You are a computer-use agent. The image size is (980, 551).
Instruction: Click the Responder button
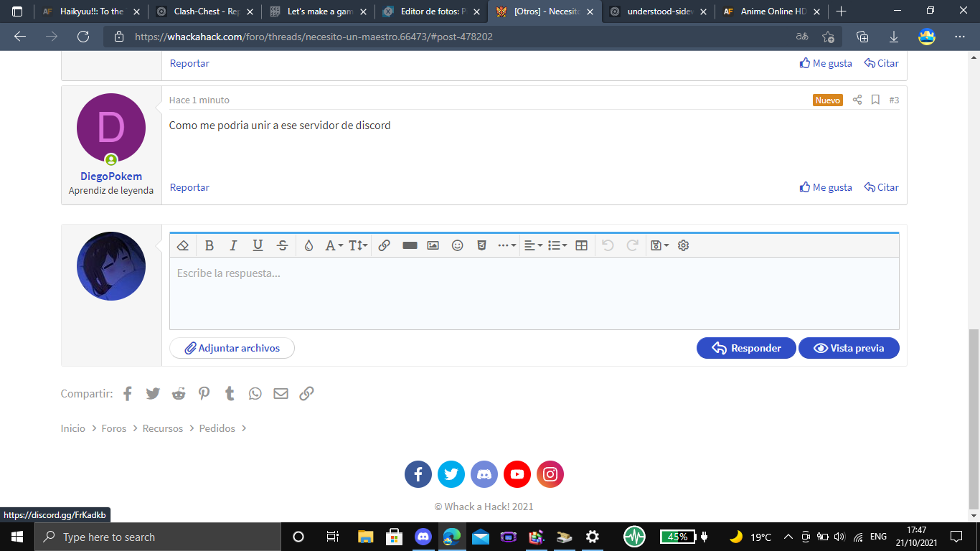(746, 348)
